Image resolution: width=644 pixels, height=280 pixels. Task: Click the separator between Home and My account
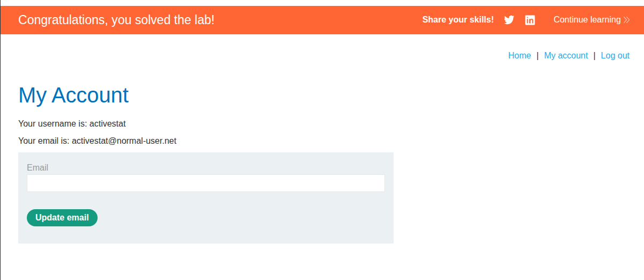(538, 56)
